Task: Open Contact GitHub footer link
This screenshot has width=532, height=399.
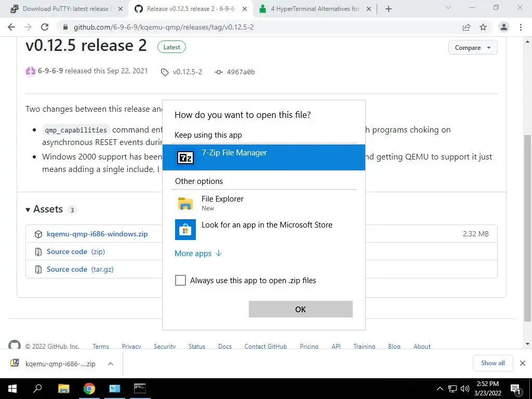Action: pos(265,346)
